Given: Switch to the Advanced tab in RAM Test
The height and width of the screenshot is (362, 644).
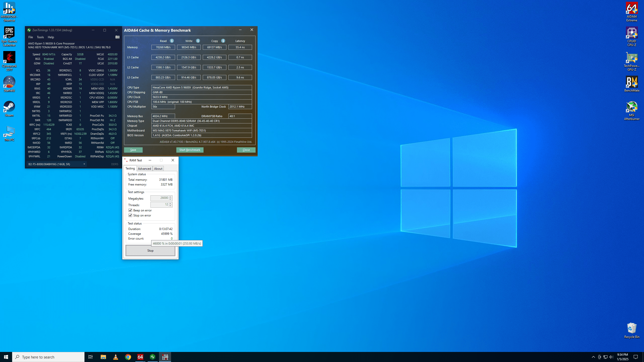Looking at the screenshot, I should click(144, 169).
